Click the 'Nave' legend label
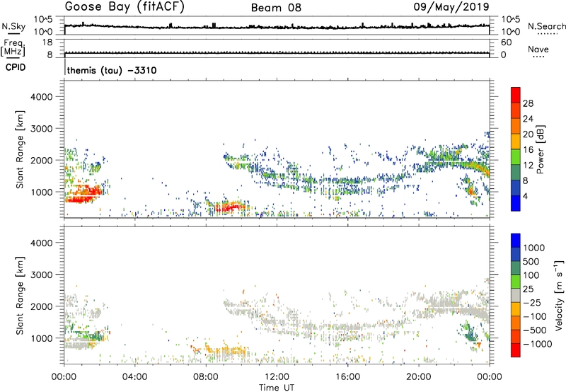566x392 pixels. [x=538, y=49]
